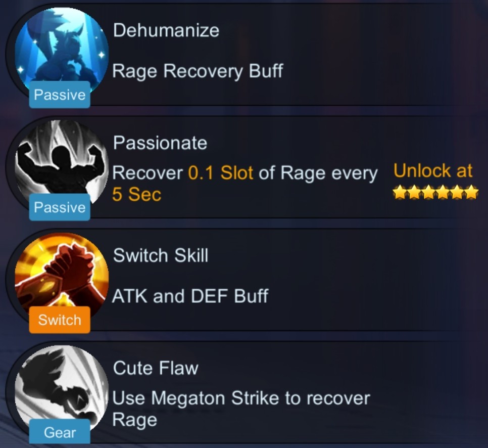Tap the six gold stars rating

click(435, 192)
